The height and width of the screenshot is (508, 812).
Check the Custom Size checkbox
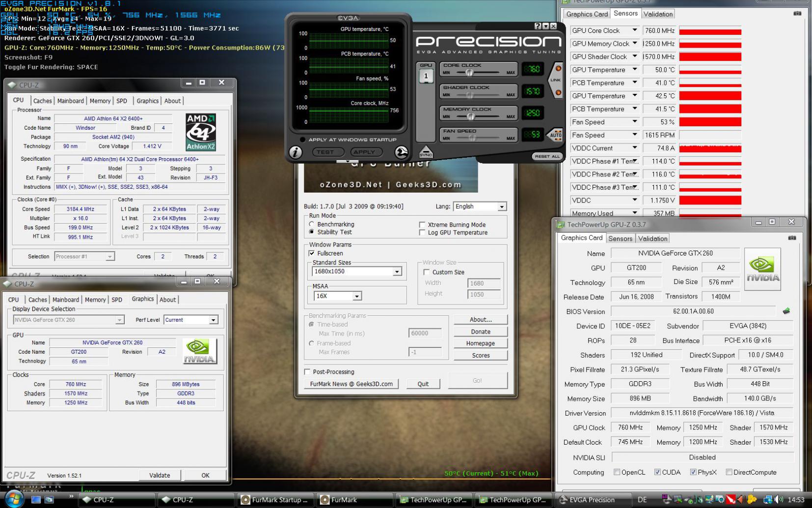coord(426,272)
